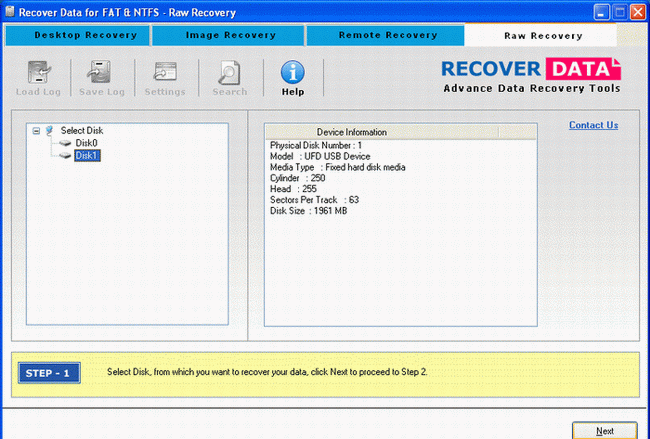Click the Disk1 drive icon
Viewport: 650px width, 439px height.
click(x=65, y=155)
